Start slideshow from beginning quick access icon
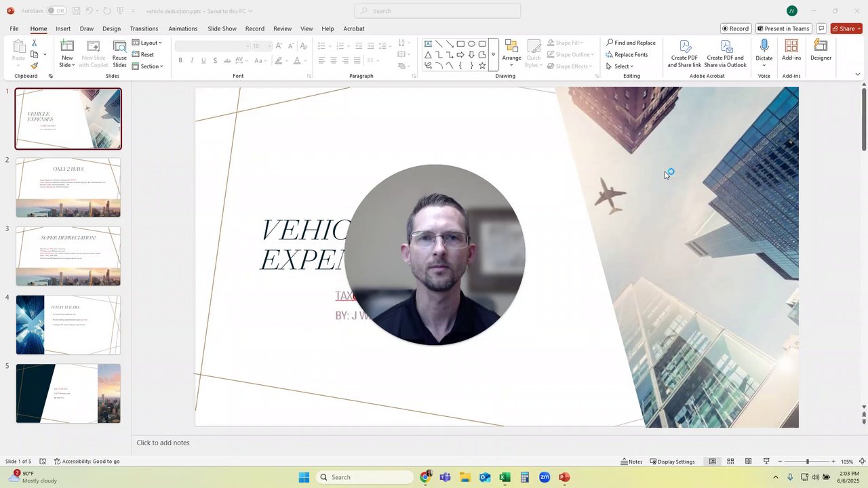Image resolution: width=868 pixels, height=488 pixels. 119,11
